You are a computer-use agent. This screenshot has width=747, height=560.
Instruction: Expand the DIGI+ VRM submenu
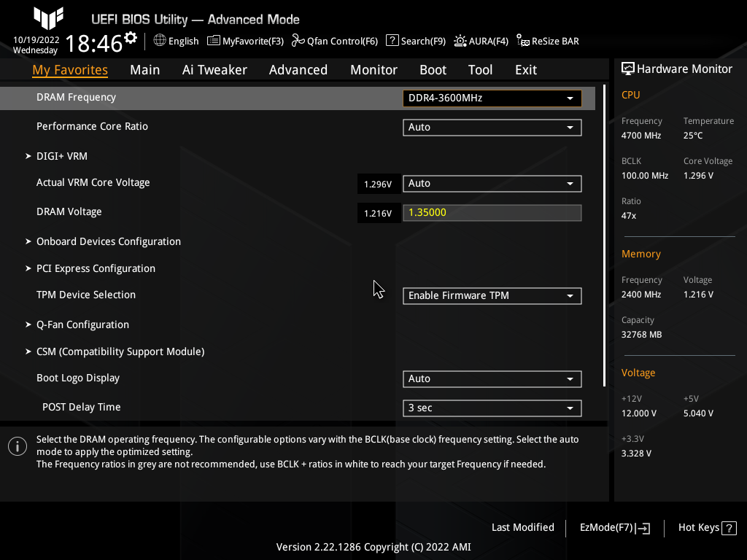62,156
